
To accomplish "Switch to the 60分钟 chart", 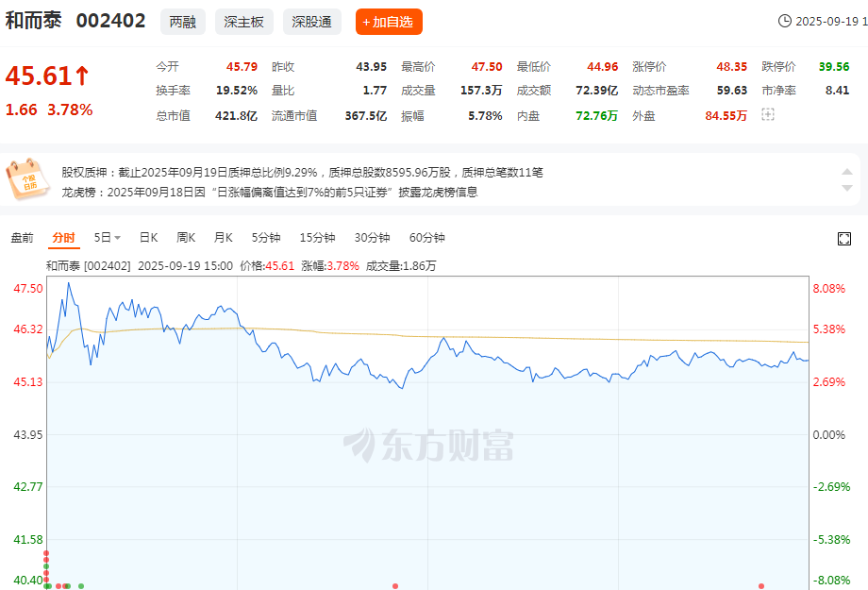I will click(426, 238).
